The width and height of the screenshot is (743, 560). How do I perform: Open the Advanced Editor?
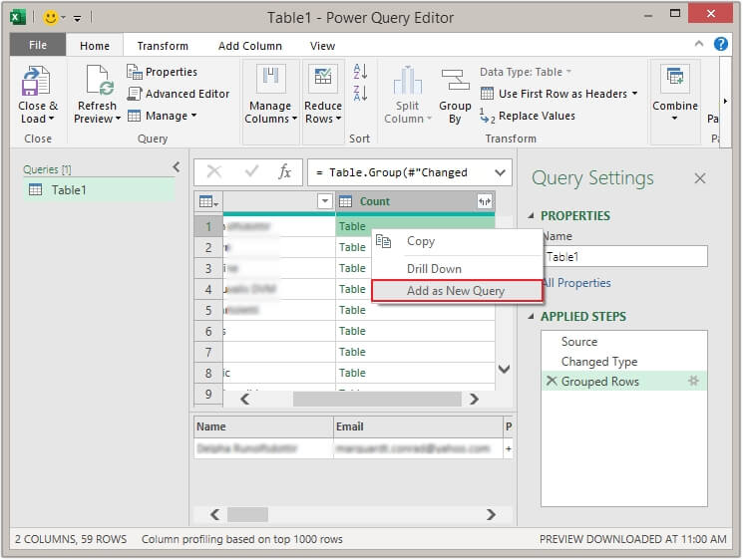(178, 94)
